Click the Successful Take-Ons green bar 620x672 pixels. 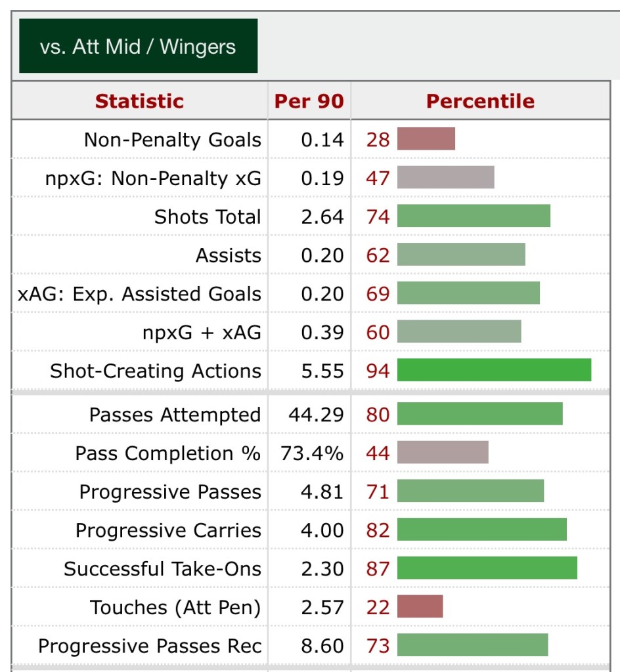pos(487,568)
